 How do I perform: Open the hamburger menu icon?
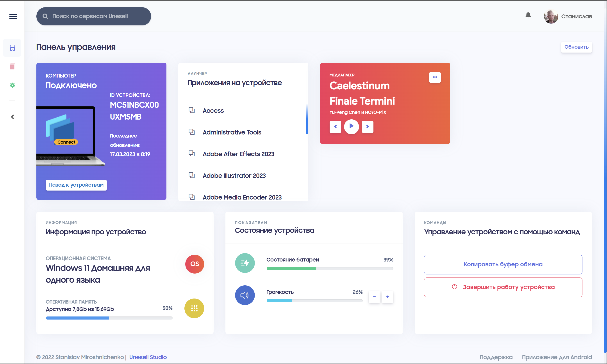click(x=13, y=16)
